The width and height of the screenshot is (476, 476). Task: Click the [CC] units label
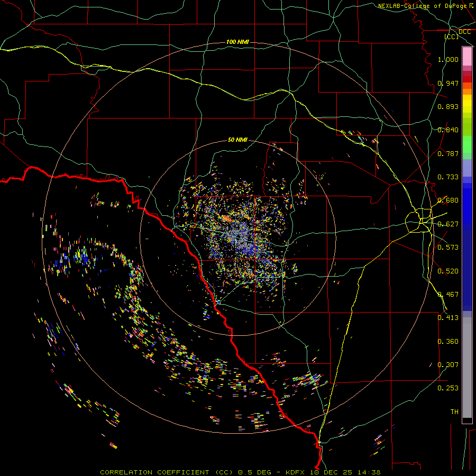(452, 36)
